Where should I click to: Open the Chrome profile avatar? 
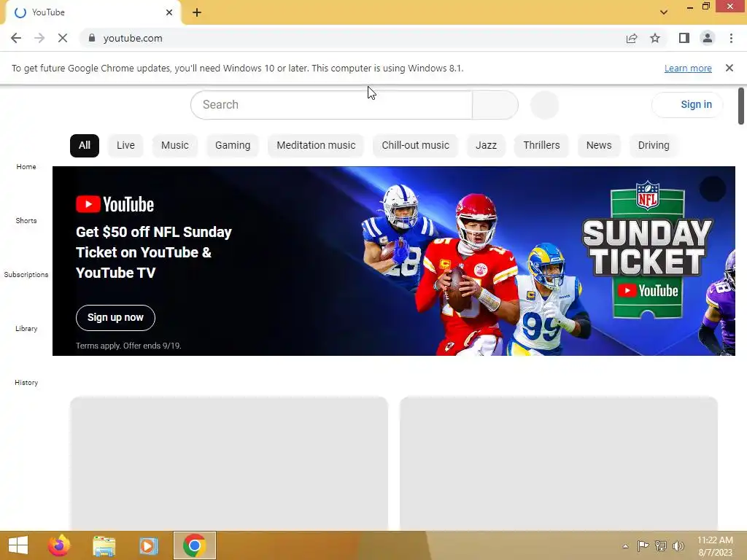click(708, 38)
